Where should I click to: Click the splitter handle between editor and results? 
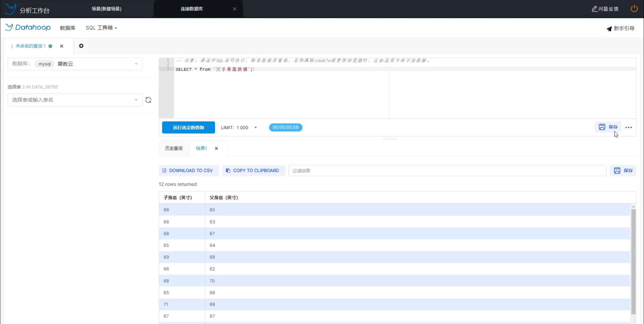coord(390,139)
